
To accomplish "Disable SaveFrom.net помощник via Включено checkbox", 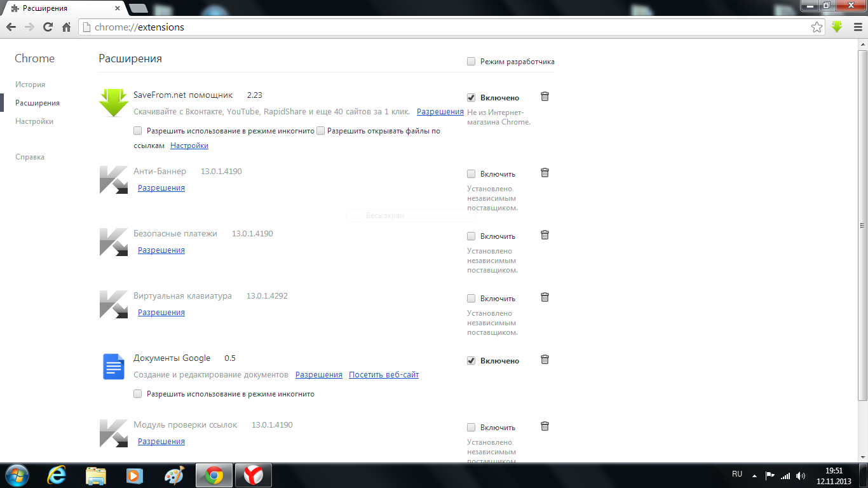I will click(x=471, y=98).
